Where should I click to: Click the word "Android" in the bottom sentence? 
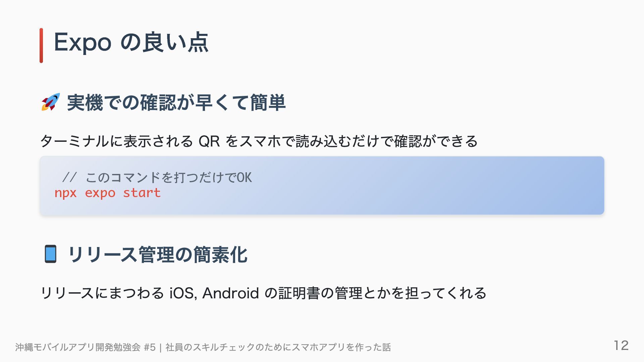click(231, 293)
